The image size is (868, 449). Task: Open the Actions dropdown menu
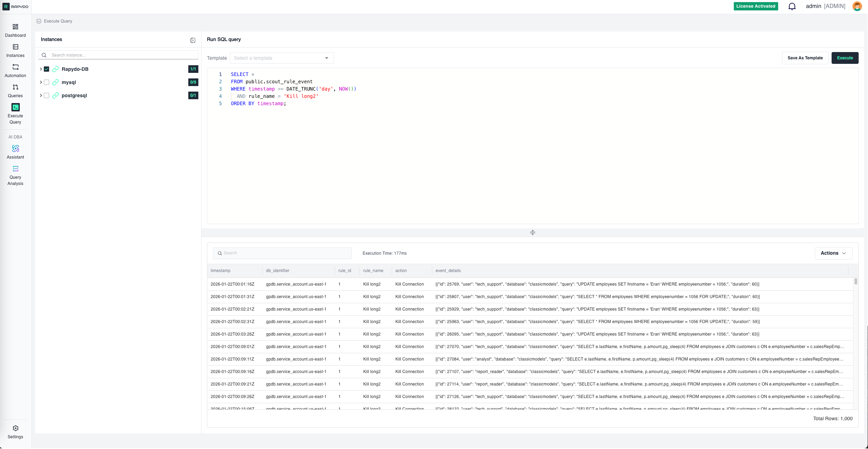[833, 253]
